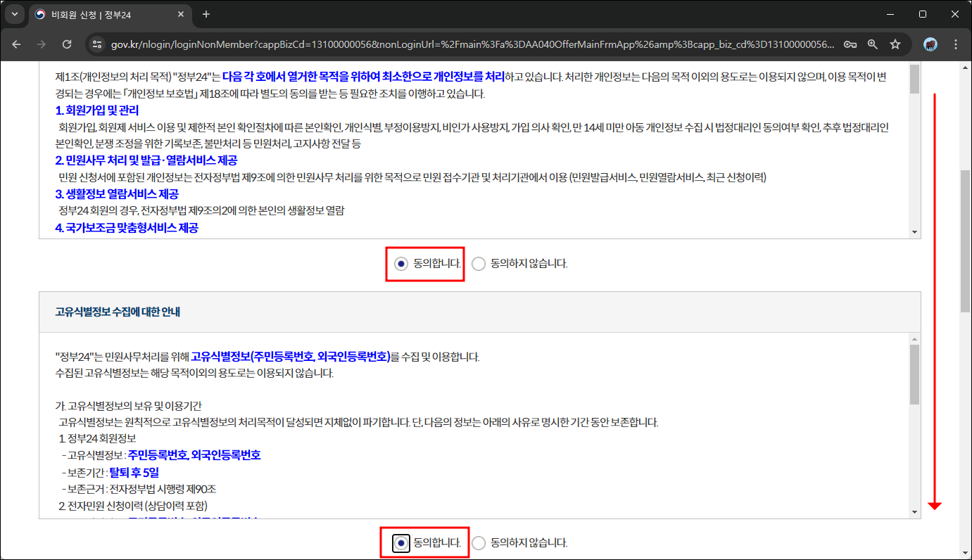Viewport: 972px width, 560px height.
Task: Select the 비회원 신청 | 정부24 tab
Action: click(109, 14)
